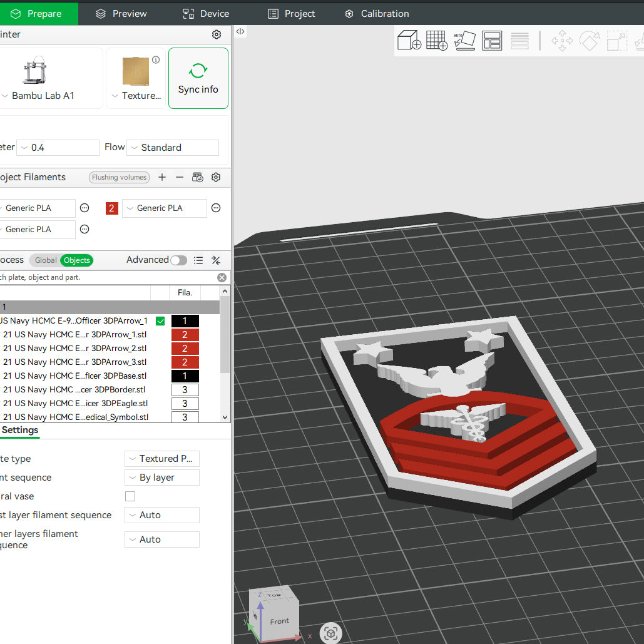The height and width of the screenshot is (644, 644).
Task: Click the Fila. column header
Action: click(x=185, y=293)
